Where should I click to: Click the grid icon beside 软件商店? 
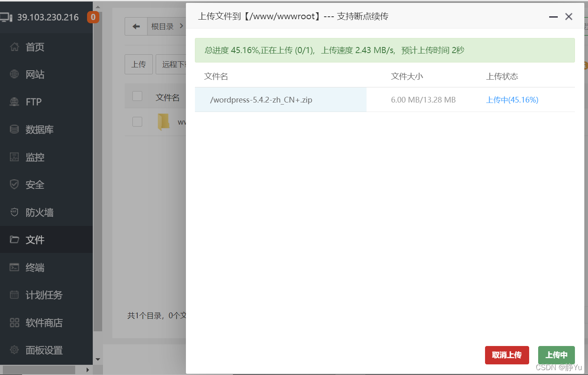click(x=14, y=322)
